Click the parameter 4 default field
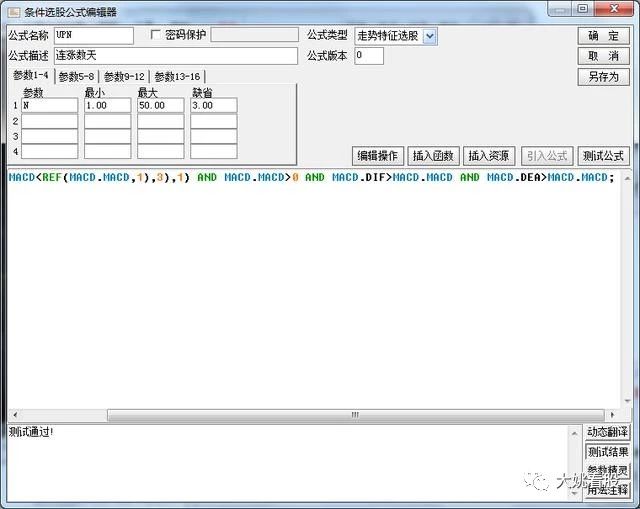The width and height of the screenshot is (640, 509). tap(213, 151)
